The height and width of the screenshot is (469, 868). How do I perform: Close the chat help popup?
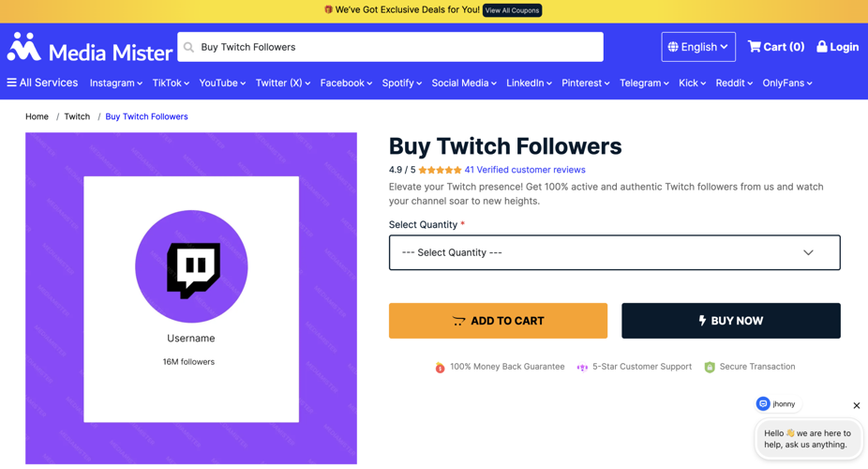(x=857, y=405)
